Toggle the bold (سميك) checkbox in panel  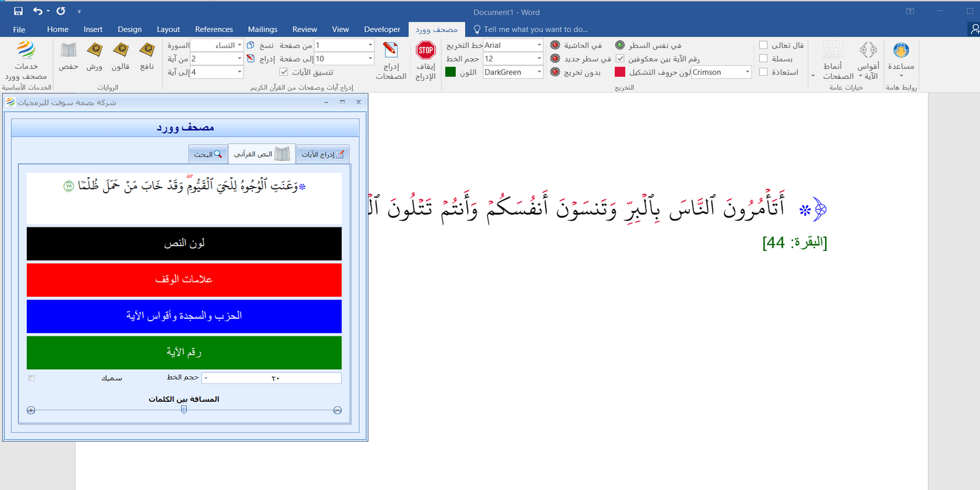point(31,378)
